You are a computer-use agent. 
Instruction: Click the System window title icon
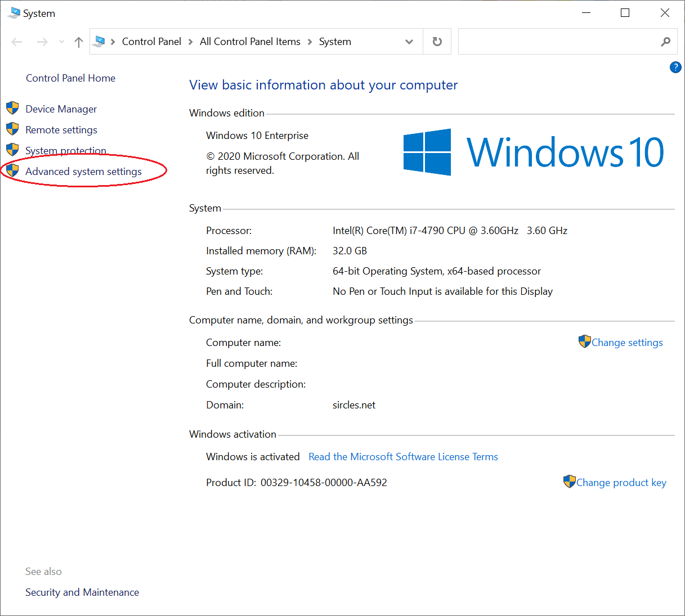click(14, 13)
